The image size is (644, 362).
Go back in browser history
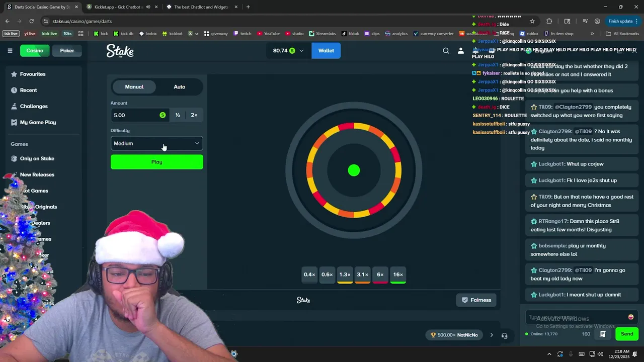7,21
